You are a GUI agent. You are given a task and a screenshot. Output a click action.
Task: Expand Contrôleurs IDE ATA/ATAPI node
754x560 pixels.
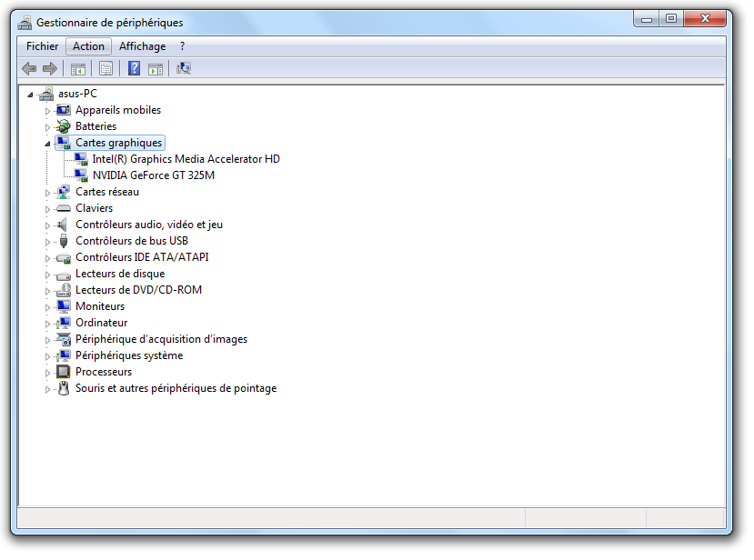pyautogui.click(x=47, y=258)
